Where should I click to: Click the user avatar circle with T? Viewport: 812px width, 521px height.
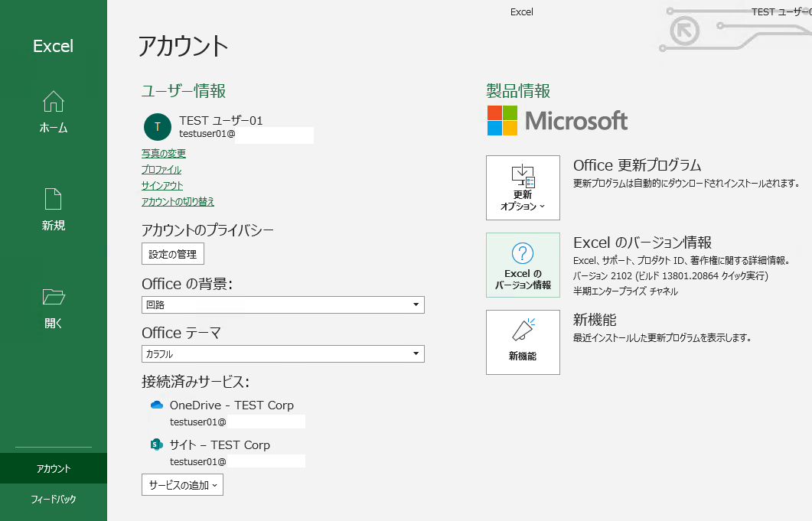pos(158,127)
